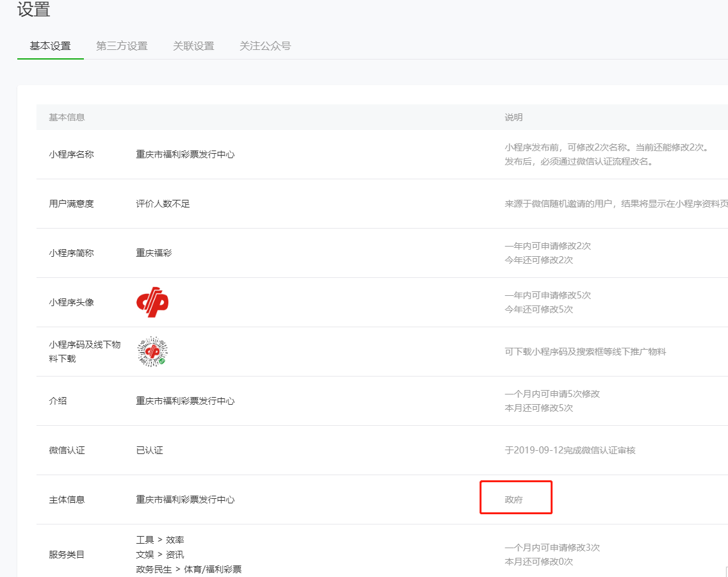Click the 微信认证 label
This screenshot has height=577, width=728.
click(x=67, y=450)
